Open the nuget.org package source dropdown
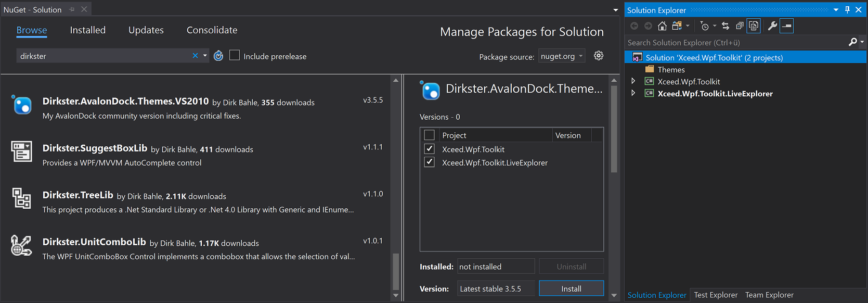Screen dimensions: 868x303 tap(562, 56)
